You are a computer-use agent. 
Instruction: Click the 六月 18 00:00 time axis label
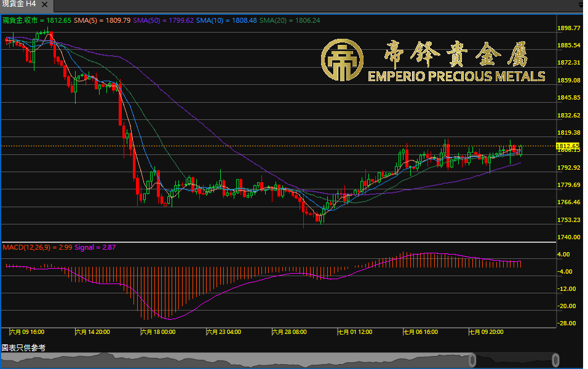(158, 331)
